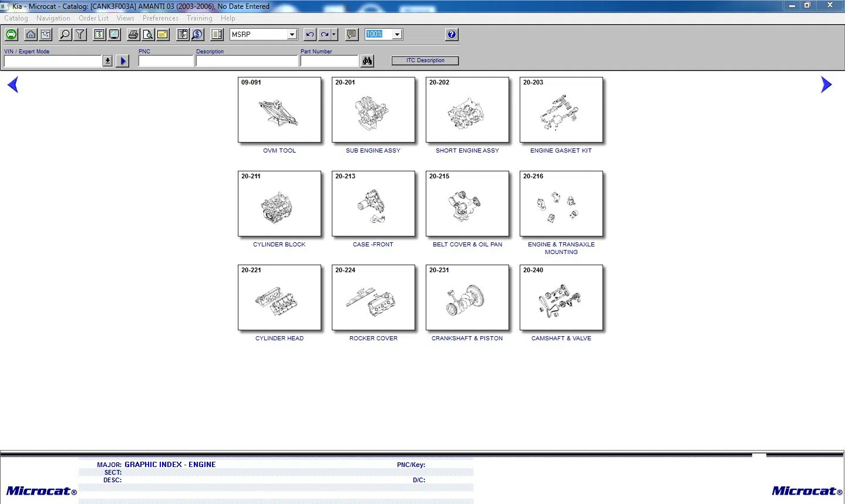Open the SUB ENGINE ASSY link
The image size is (845, 504).
[x=373, y=151]
